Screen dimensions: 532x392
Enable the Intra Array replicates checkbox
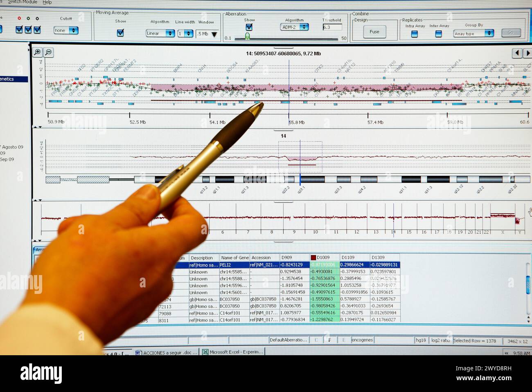(415, 34)
